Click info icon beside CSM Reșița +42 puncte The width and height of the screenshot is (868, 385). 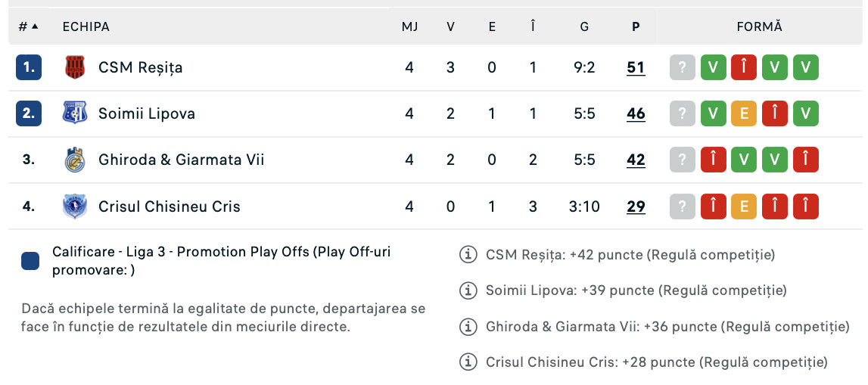[468, 255]
